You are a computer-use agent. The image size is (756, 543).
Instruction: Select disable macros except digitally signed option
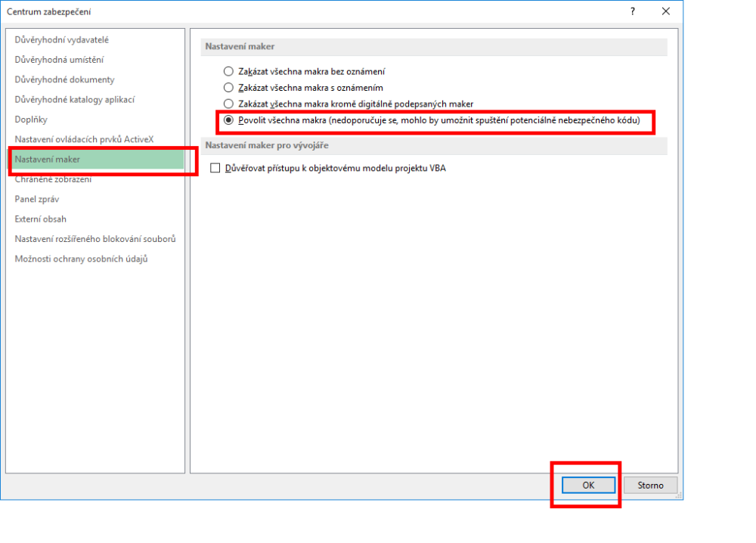point(228,104)
